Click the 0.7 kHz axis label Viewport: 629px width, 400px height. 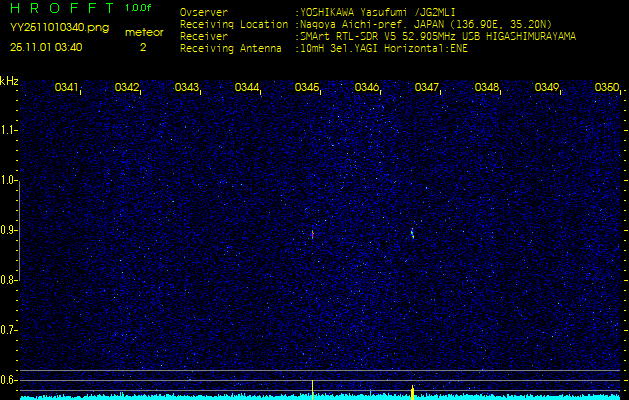pos(7,330)
